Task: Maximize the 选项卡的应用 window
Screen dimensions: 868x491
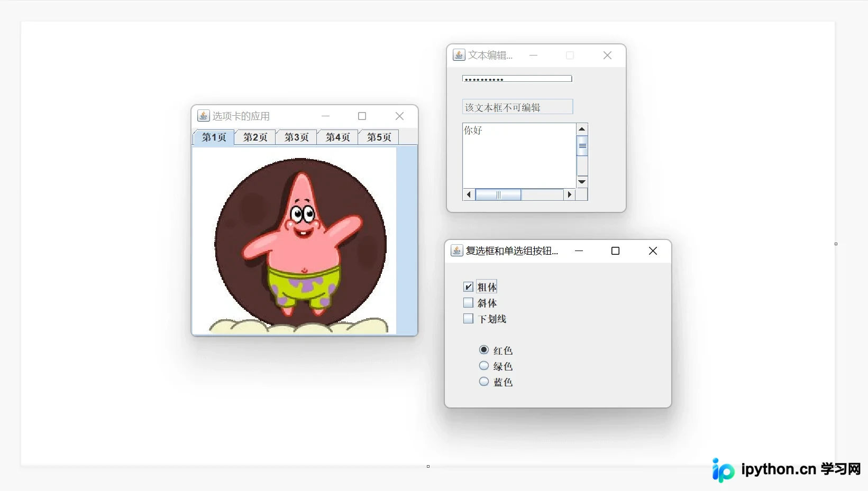Action: tap(362, 116)
